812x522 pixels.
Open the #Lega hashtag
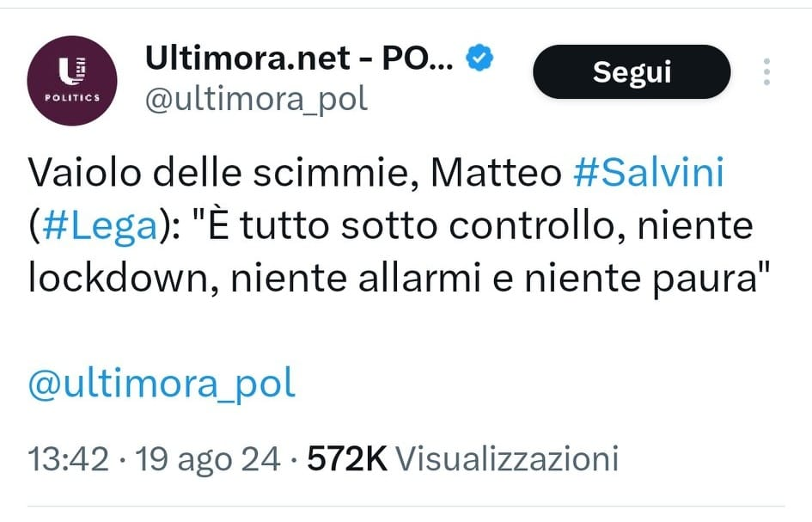(x=100, y=226)
